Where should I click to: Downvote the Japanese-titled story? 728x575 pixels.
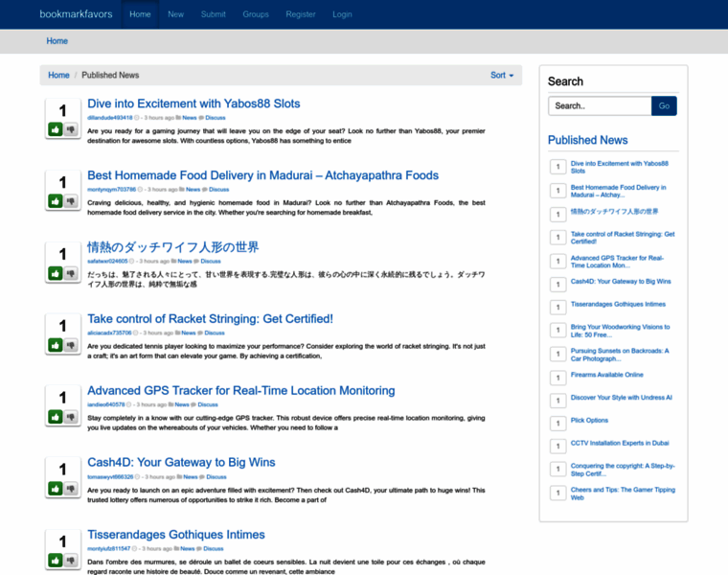(71, 273)
